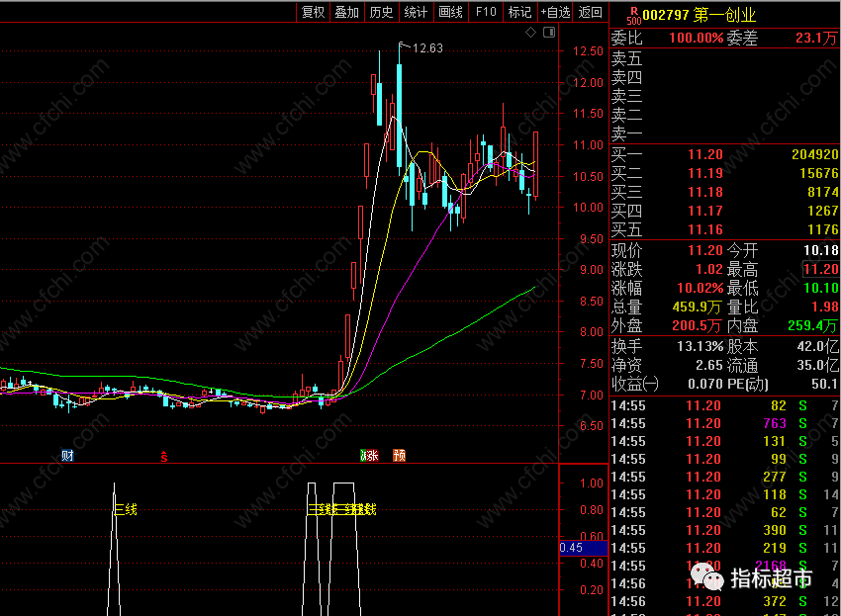The height and width of the screenshot is (616, 841).
Task: Click 换手 13.13% value
Action: tap(700, 346)
